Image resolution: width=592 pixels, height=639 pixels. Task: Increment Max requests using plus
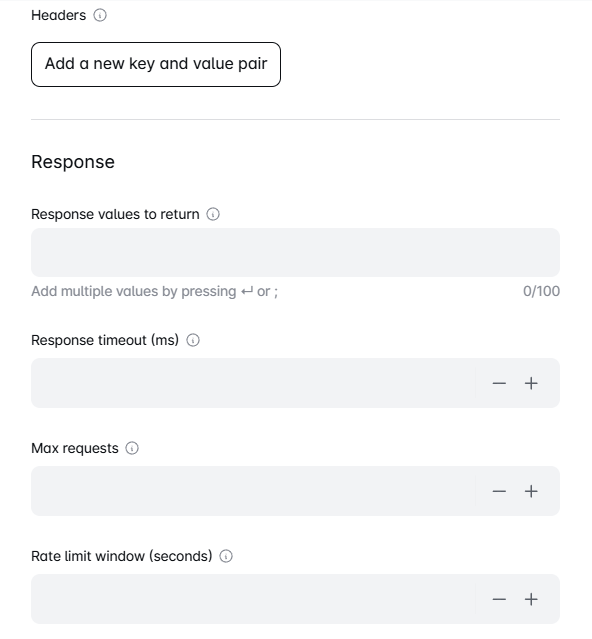click(x=531, y=491)
